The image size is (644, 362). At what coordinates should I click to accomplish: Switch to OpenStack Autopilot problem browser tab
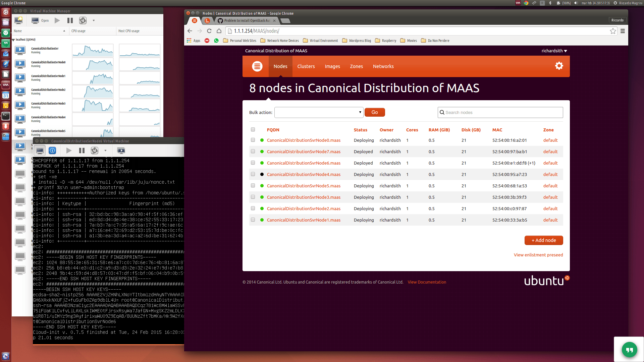[x=247, y=20]
